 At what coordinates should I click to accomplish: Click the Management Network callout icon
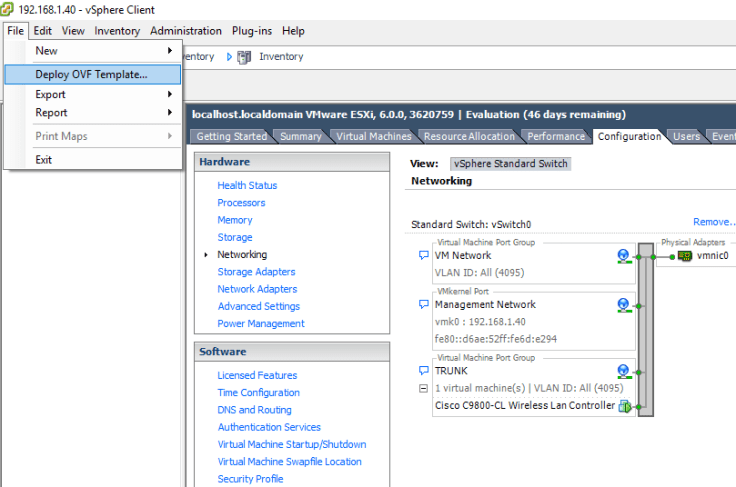pyautogui.click(x=424, y=305)
